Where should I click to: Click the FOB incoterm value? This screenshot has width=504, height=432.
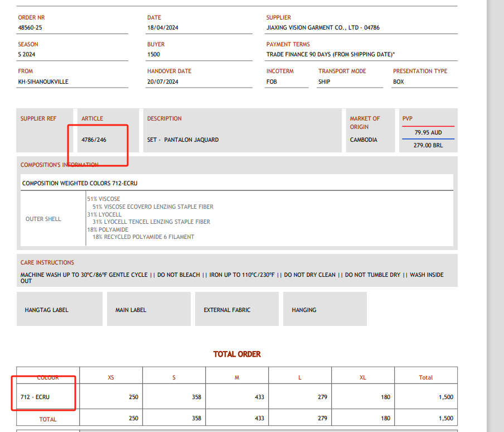coord(272,81)
